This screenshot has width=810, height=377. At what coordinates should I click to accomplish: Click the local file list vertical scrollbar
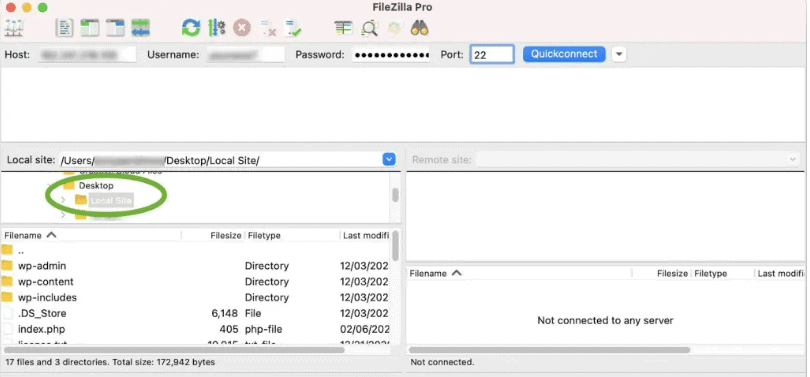[x=395, y=247]
